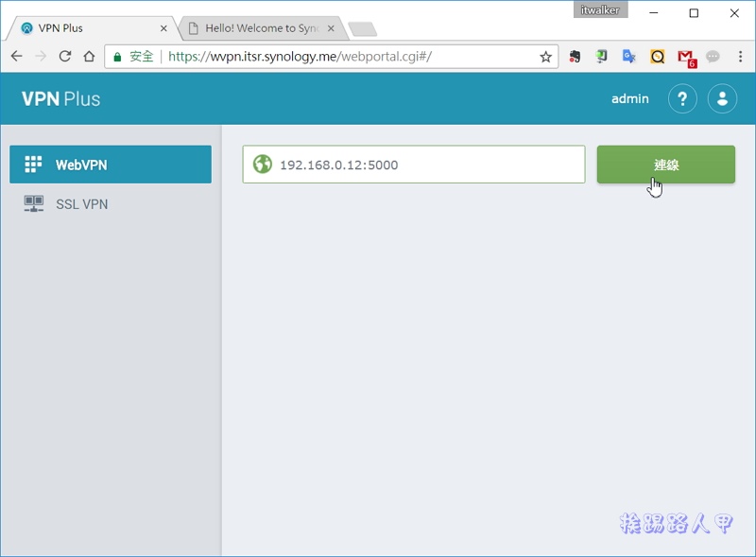The image size is (756, 557).
Task: Minimize the browser window
Action: click(654, 13)
